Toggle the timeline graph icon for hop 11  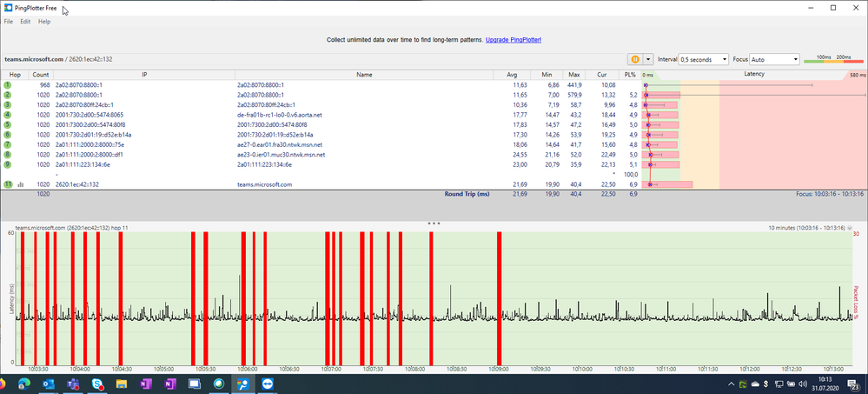[x=20, y=184]
